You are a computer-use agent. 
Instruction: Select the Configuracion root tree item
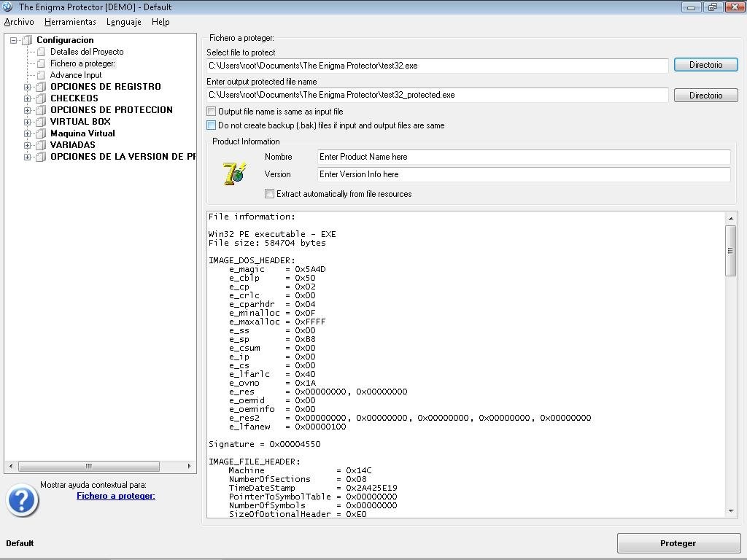[65, 40]
